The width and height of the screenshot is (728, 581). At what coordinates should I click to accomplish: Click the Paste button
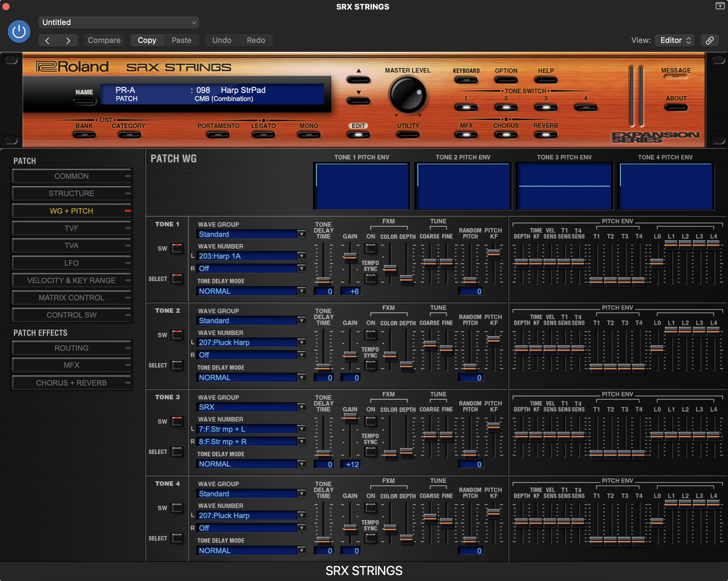(181, 41)
